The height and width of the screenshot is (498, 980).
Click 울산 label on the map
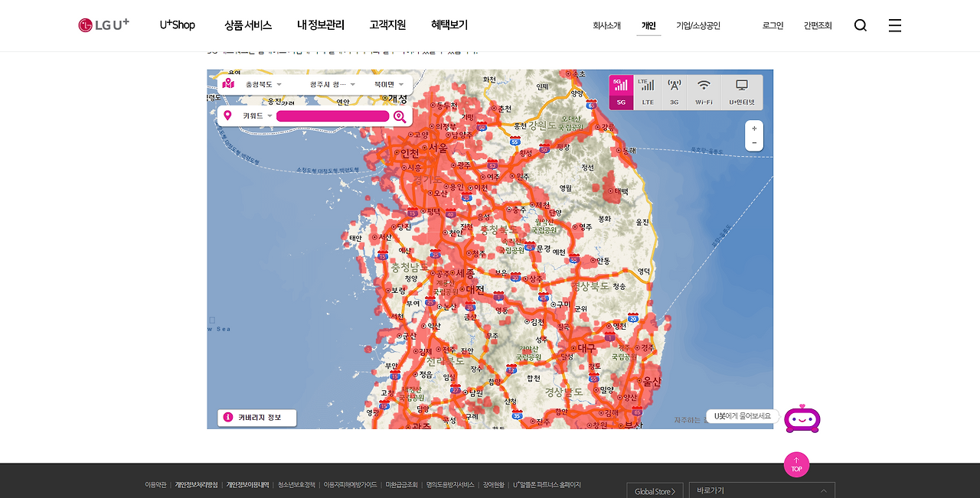652,381
